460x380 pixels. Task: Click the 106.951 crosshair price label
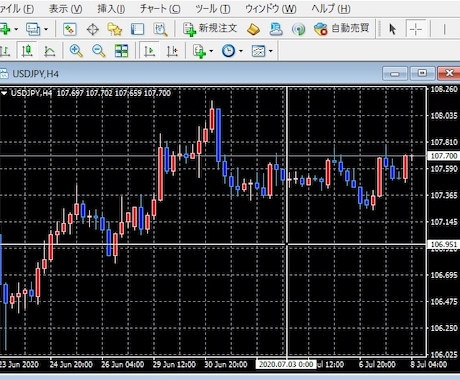pyautogui.click(x=444, y=244)
